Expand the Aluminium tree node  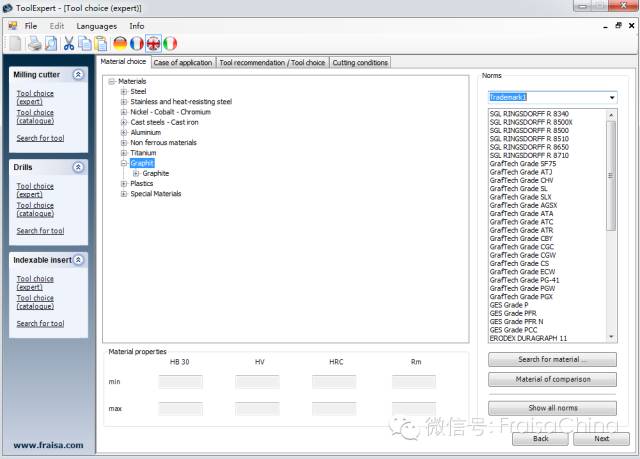[124, 132]
